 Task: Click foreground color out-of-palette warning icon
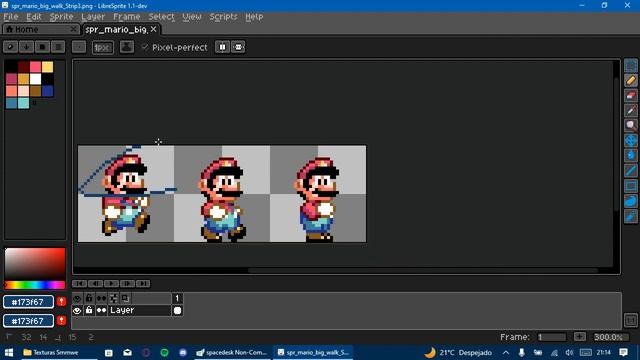pos(61,302)
